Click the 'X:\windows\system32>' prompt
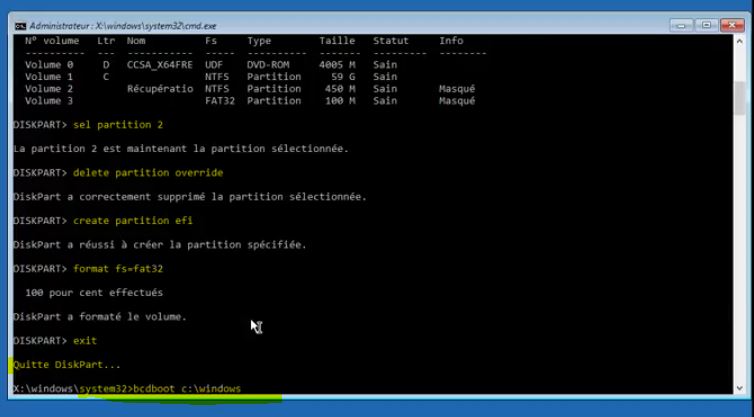 click(x=73, y=389)
